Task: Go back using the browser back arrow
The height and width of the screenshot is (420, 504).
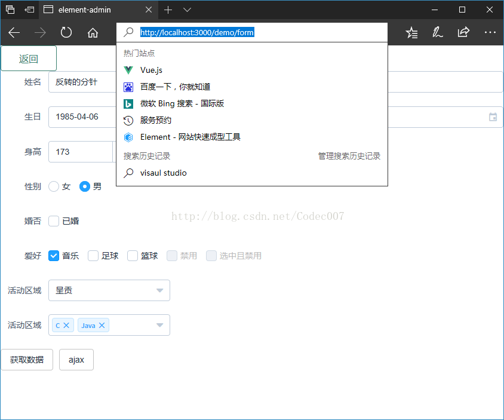Action: pos(14,32)
